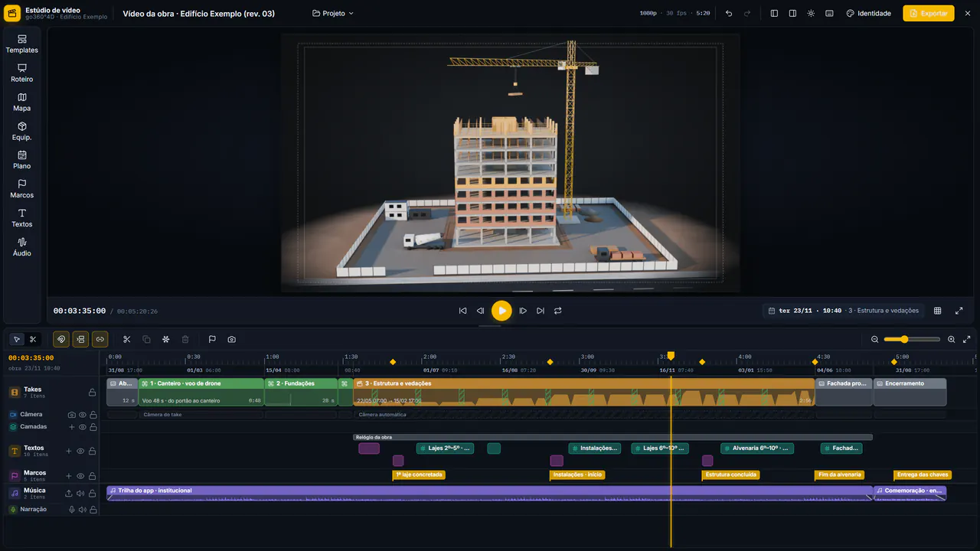This screenshot has height=551, width=980.
Task: Open the Textos panel in the sidebar
Action: [x=21, y=218]
